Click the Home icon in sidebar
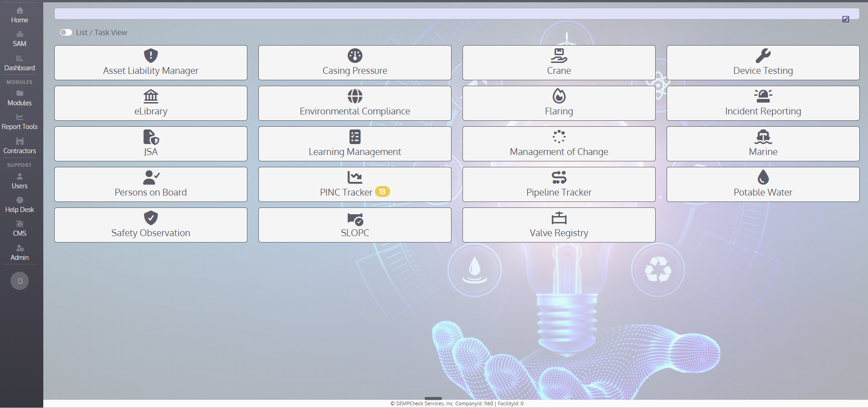 [20, 10]
